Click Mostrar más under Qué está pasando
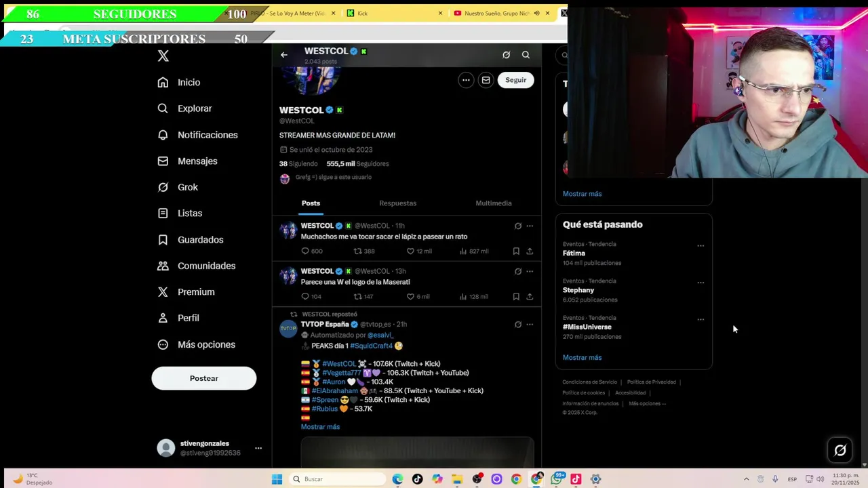This screenshot has width=868, height=488. pyautogui.click(x=582, y=358)
